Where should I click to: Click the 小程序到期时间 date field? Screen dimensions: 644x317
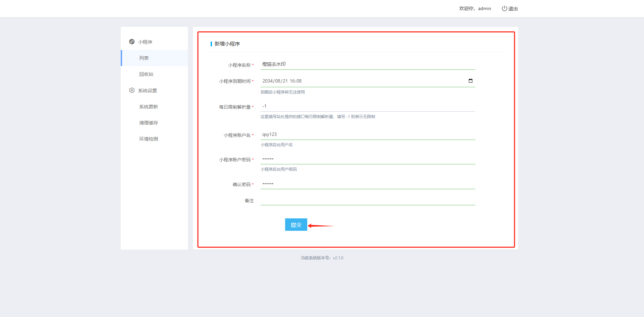pos(362,81)
